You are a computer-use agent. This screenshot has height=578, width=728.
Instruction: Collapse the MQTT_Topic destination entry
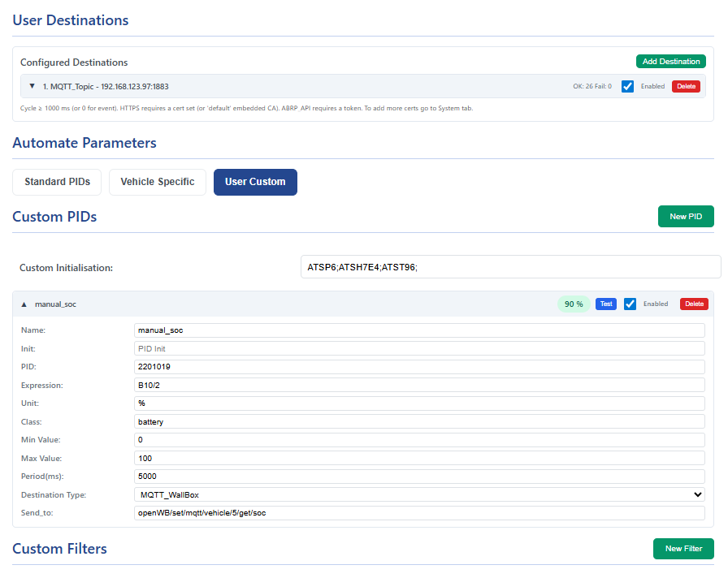pos(32,85)
